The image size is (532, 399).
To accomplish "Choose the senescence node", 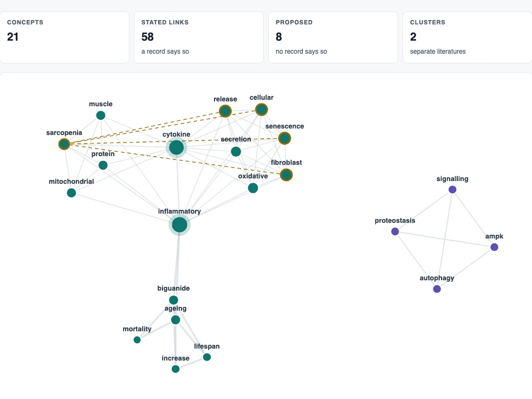I will tap(284, 138).
